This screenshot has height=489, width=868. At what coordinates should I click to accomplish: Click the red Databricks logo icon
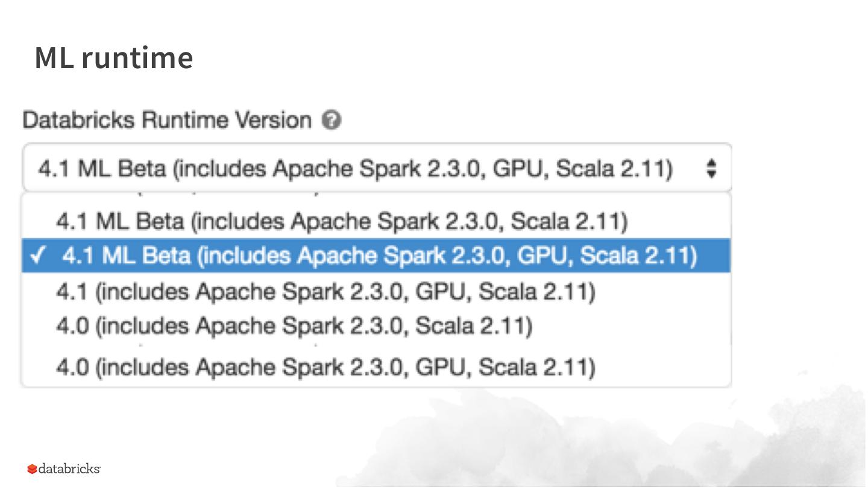coord(32,469)
